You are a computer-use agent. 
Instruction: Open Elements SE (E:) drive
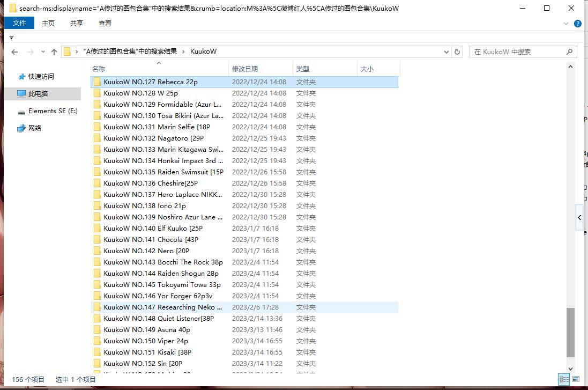(x=48, y=111)
